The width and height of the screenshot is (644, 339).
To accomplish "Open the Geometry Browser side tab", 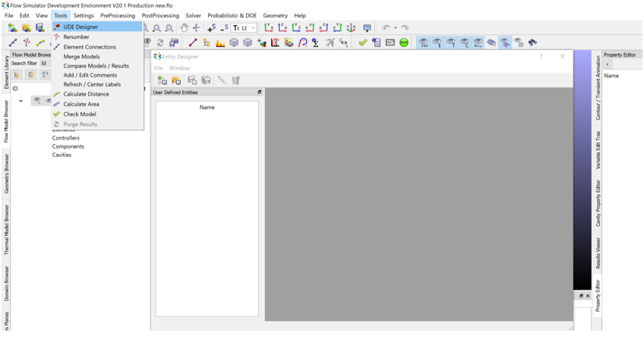I will (7, 174).
